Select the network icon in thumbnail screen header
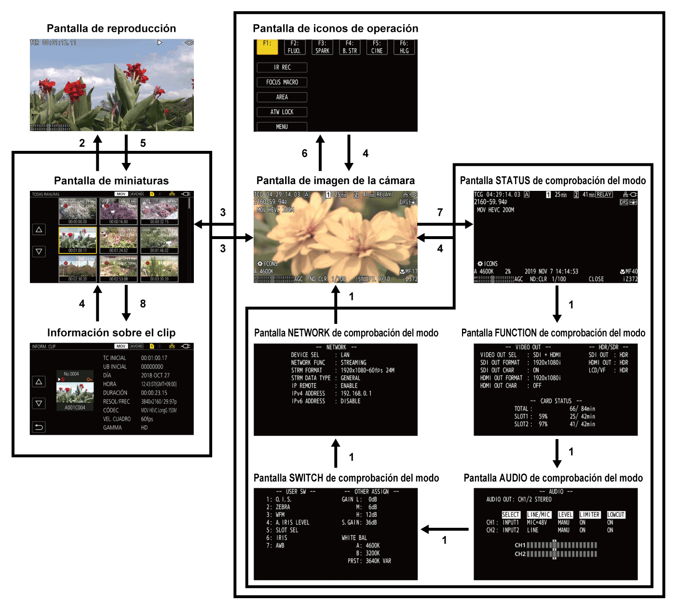Image resolution: width=679 pixels, height=616 pixels. [171, 194]
